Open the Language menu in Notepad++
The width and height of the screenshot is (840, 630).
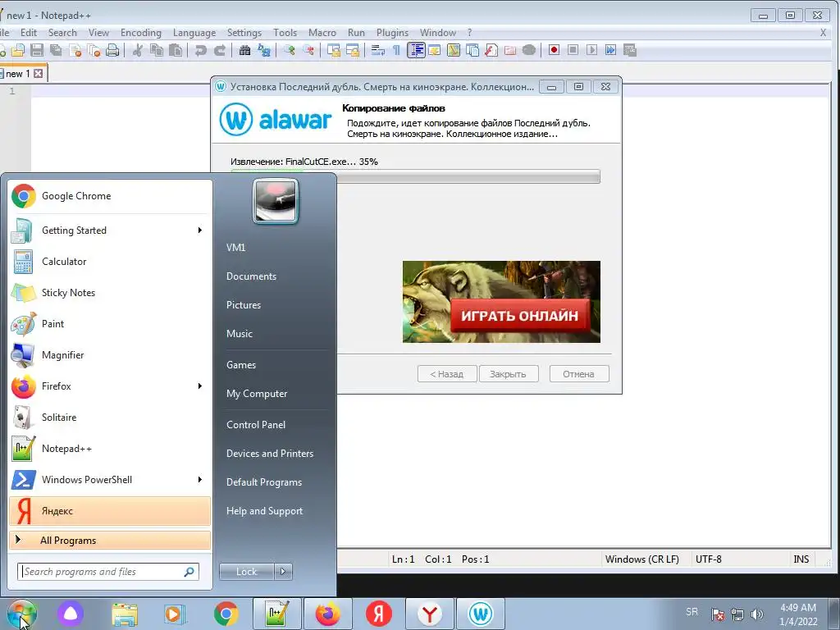194,33
